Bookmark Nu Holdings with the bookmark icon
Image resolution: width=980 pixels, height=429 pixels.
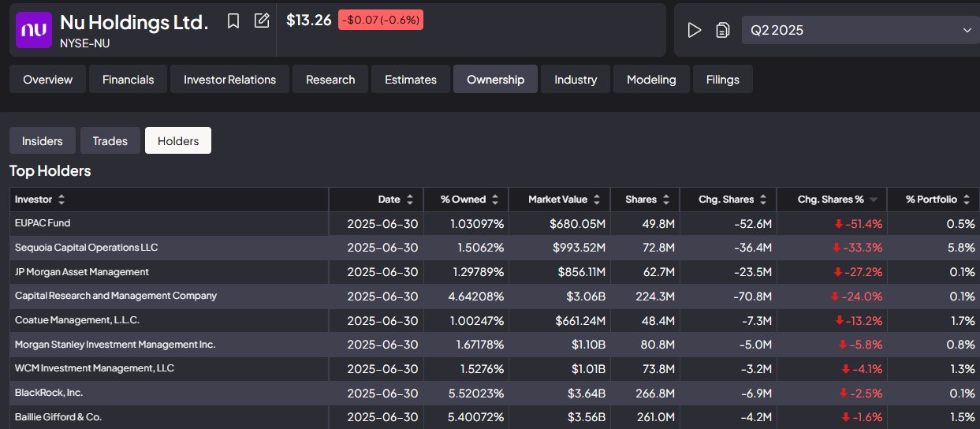click(x=233, y=21)
